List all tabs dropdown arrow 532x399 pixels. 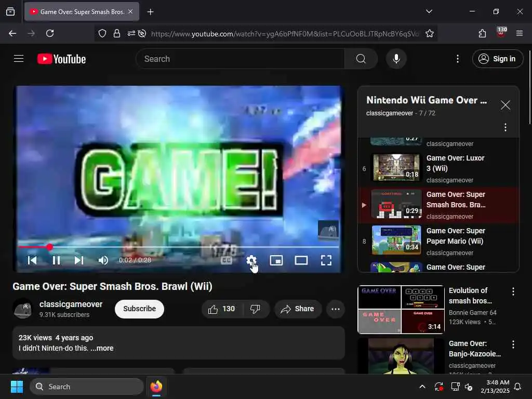pos(429,11)
